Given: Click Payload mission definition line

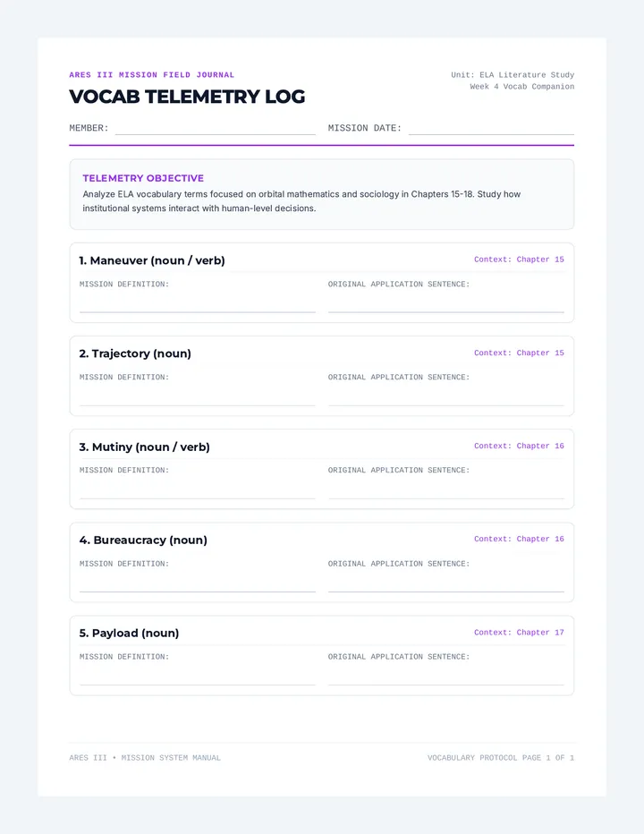Looking at the screenshot, I should (198, 676).
